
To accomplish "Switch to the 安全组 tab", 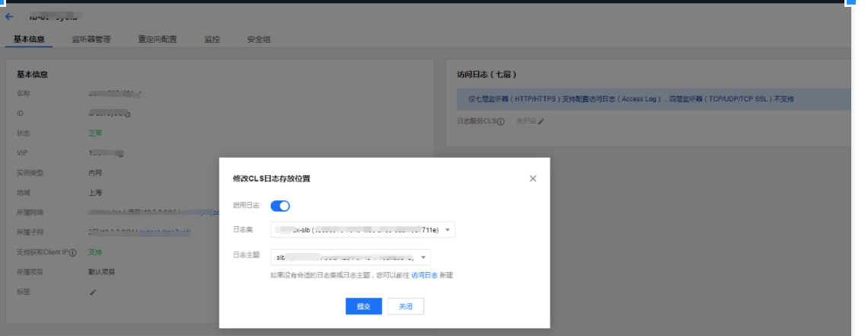I will click(259, 40).
